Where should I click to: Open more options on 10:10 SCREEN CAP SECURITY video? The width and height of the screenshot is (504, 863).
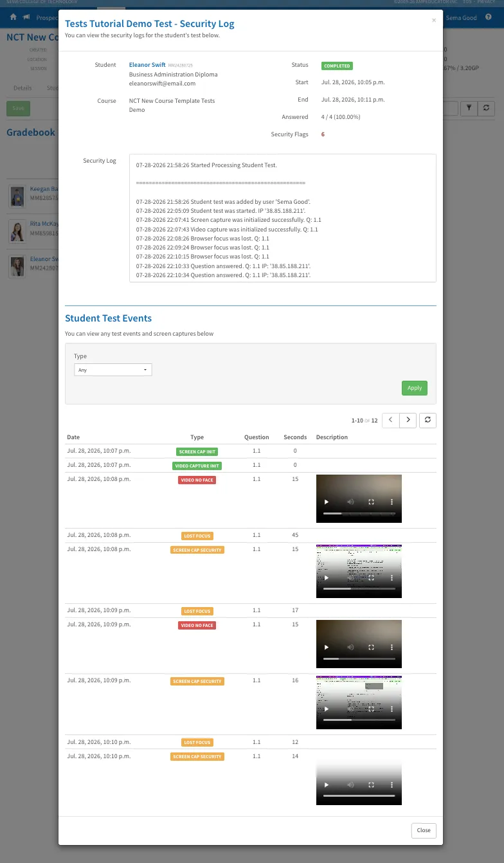392,785
